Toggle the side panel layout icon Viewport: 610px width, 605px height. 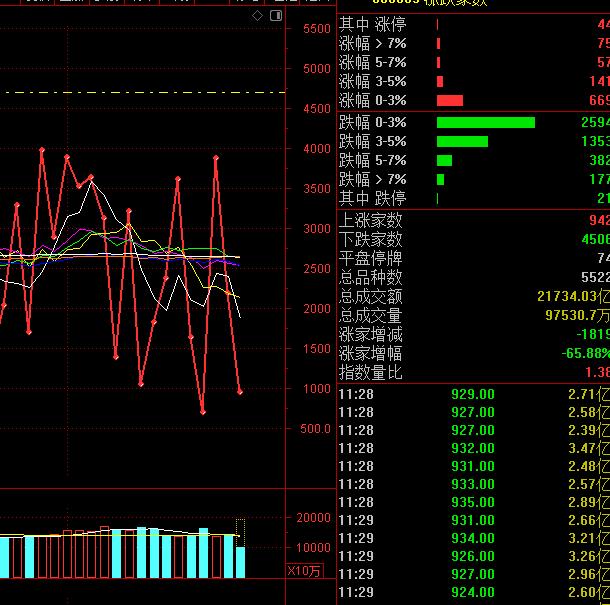tap(276, 16)
